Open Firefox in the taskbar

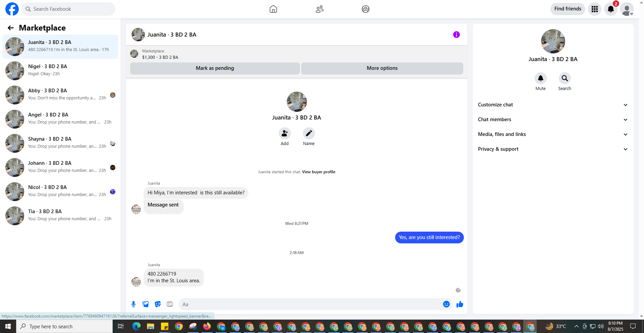point(207,326)
